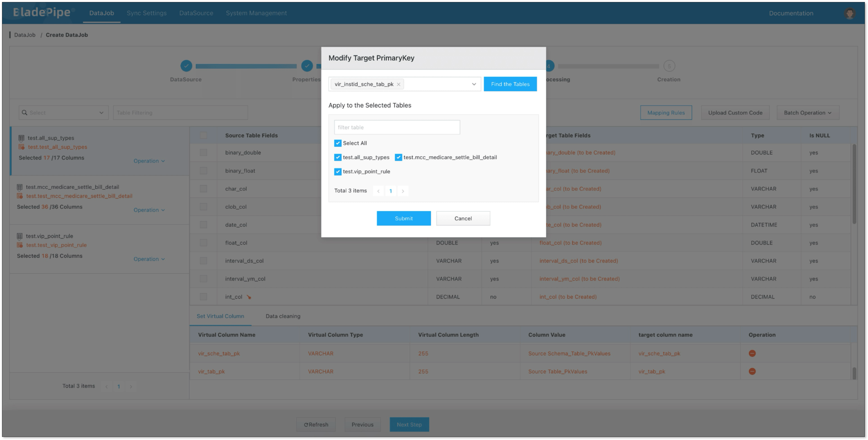Click the DataSource step checkmark circle
The height and width of the screenshot is (440, 868).
tap(186, 66)
